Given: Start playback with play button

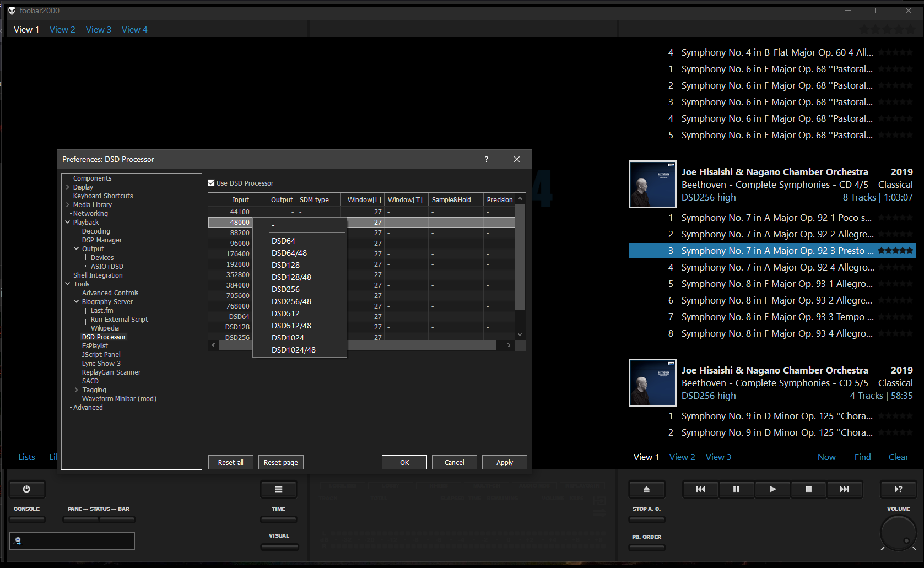Looking at the screenshot, I should point(772,489).
